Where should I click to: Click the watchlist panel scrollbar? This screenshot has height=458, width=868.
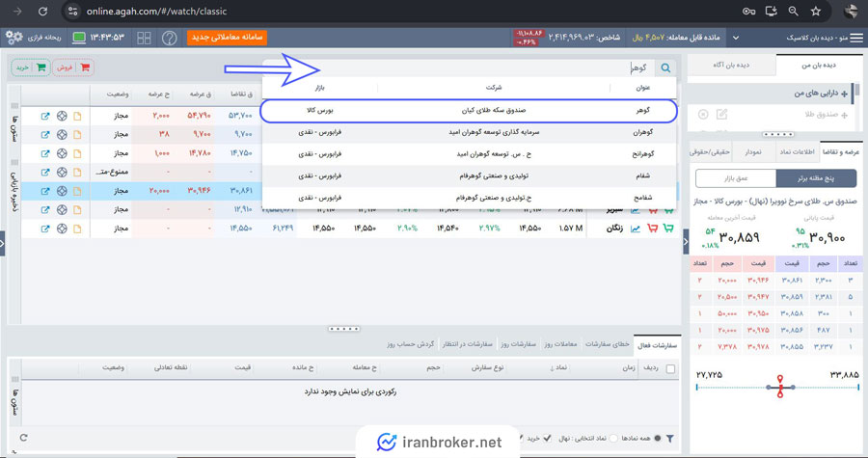[x=858, y=90]
